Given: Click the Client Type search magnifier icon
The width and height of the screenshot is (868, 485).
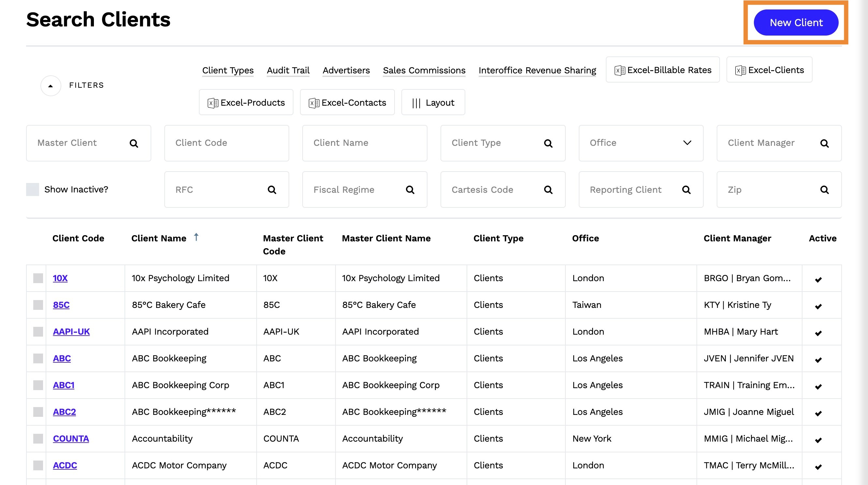Looking at the screenshot, I should [548, 144].
